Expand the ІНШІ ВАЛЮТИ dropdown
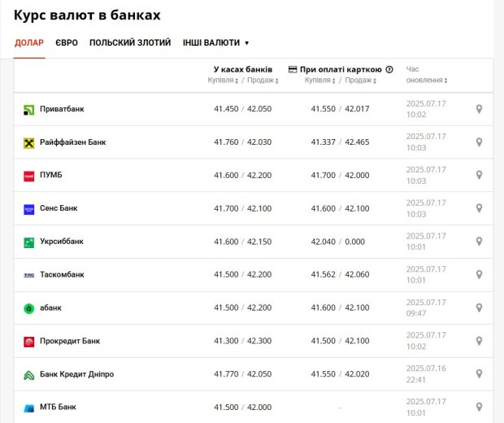 pyautogui.click(x=215, y=43)
